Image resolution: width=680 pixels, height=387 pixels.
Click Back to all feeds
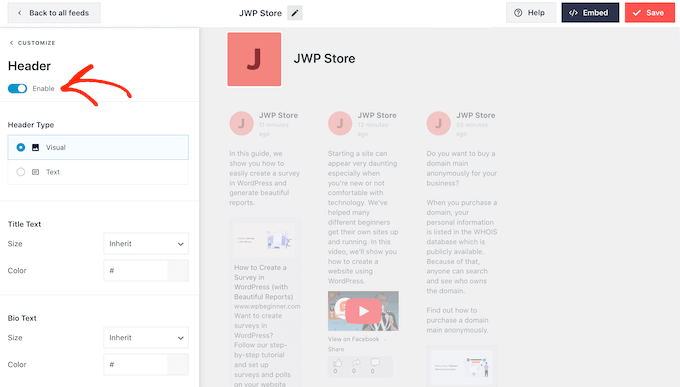[54, 13]
